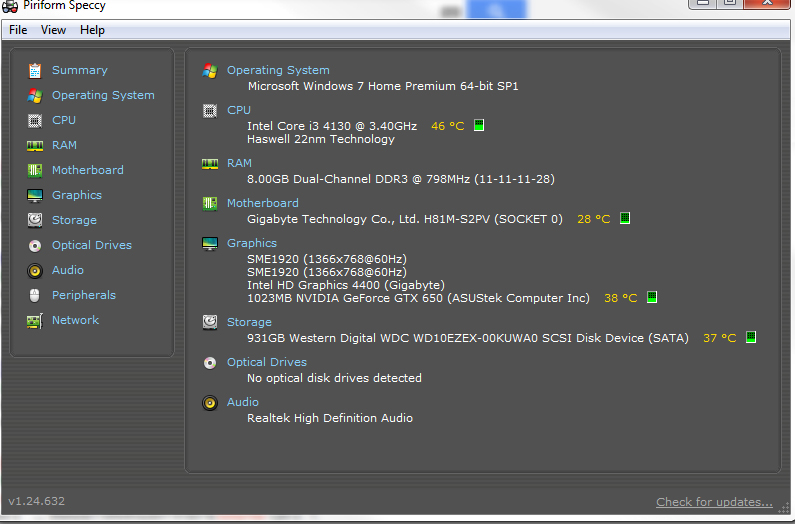Click the Storage drive icon in summary pane
This screenshot has height=524, width=795.
tap(210, 322)
